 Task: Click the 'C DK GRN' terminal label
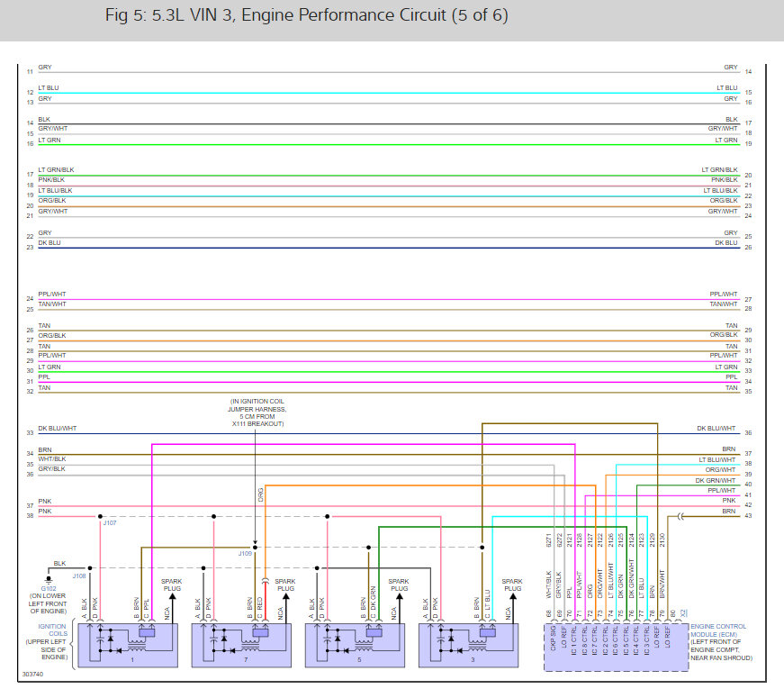pyautogui.click(x=374, y=602)
